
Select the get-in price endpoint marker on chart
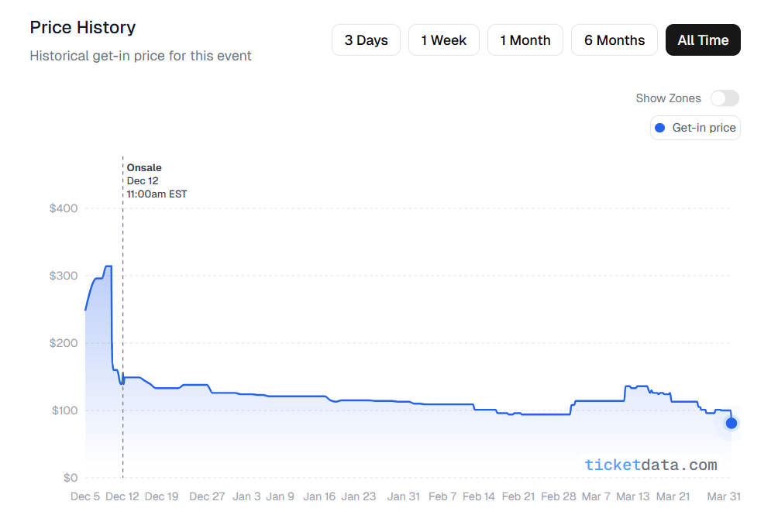(730, 423)
